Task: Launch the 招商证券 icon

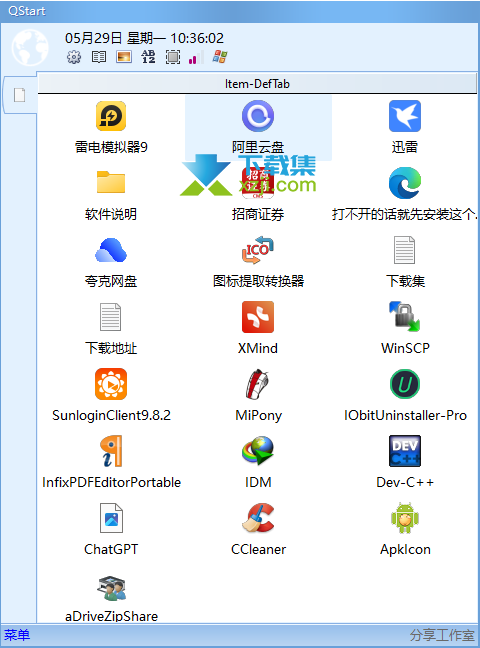Action: click(x=258, y=183)
